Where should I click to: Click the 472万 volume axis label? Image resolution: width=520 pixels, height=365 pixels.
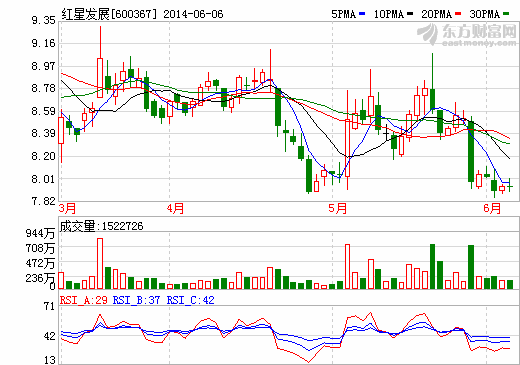[x=40, y=263]
